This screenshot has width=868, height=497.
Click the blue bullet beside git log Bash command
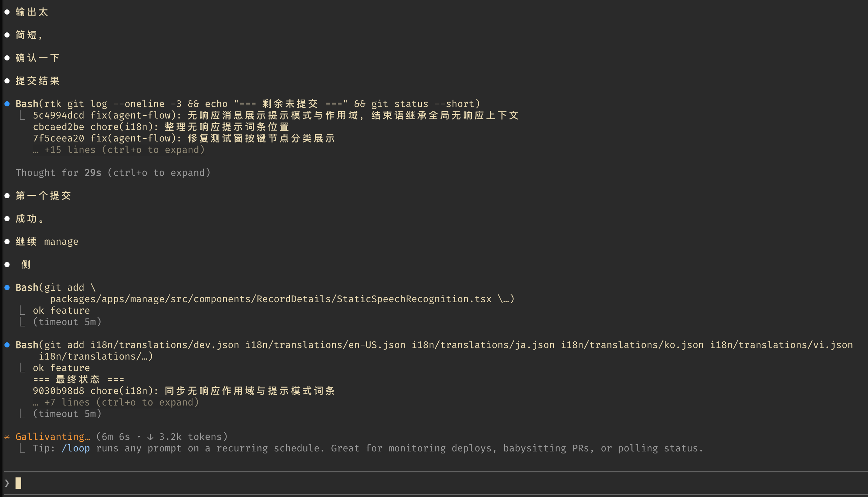[7, 104]
